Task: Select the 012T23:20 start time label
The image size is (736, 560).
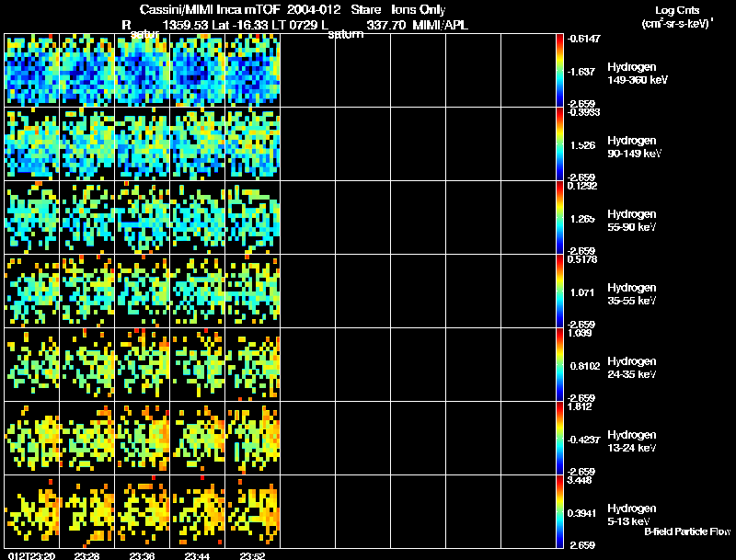Action: [29, 555]
